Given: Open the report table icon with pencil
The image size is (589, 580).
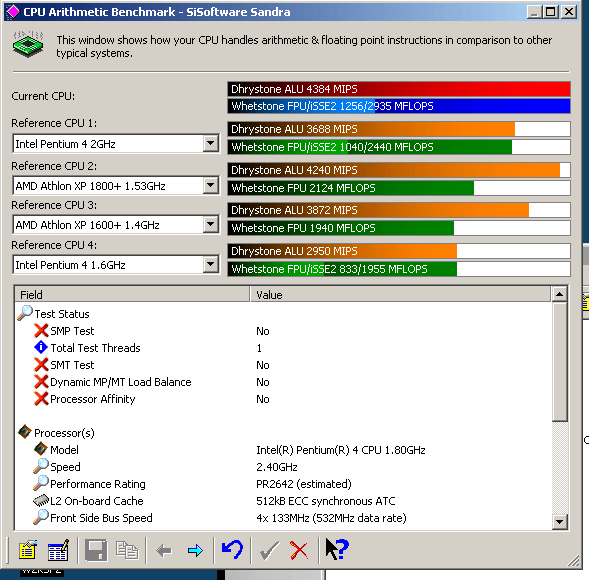Looking at the screenshot, I should point(58,551).
